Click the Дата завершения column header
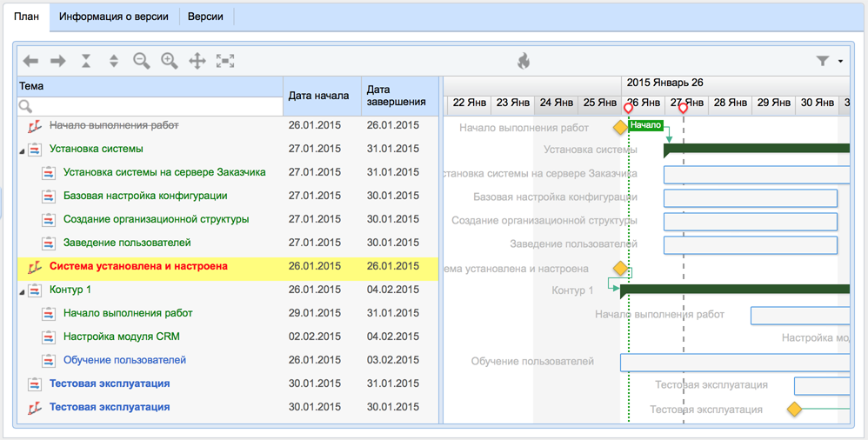This screenshot has width=868, height=440. click(x=400, y=96)
